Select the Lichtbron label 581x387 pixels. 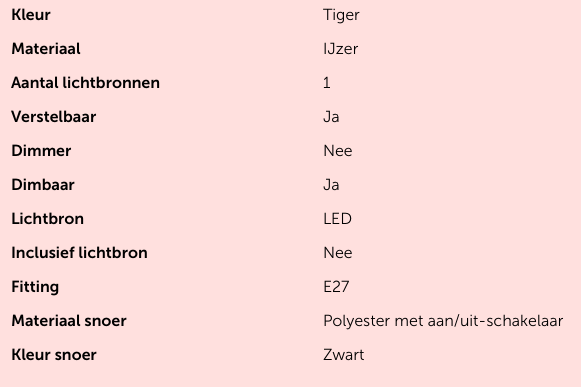click(x=47, y=219)
